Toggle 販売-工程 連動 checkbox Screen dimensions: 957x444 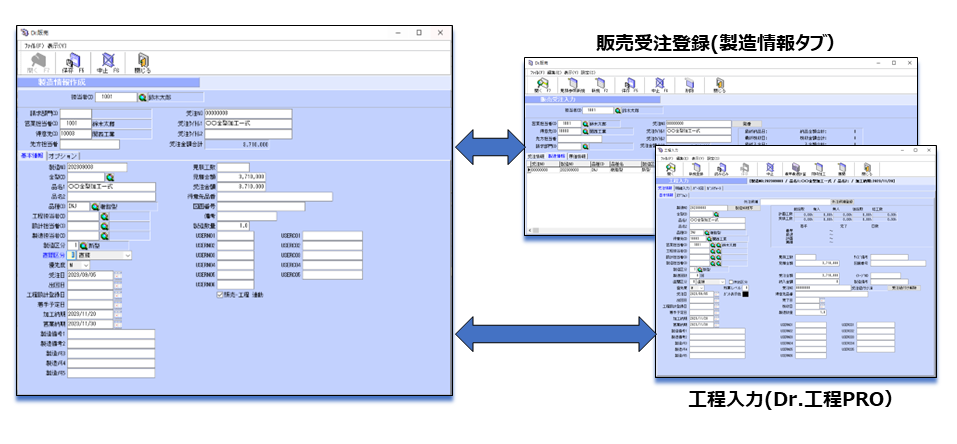tap(220, 295)
